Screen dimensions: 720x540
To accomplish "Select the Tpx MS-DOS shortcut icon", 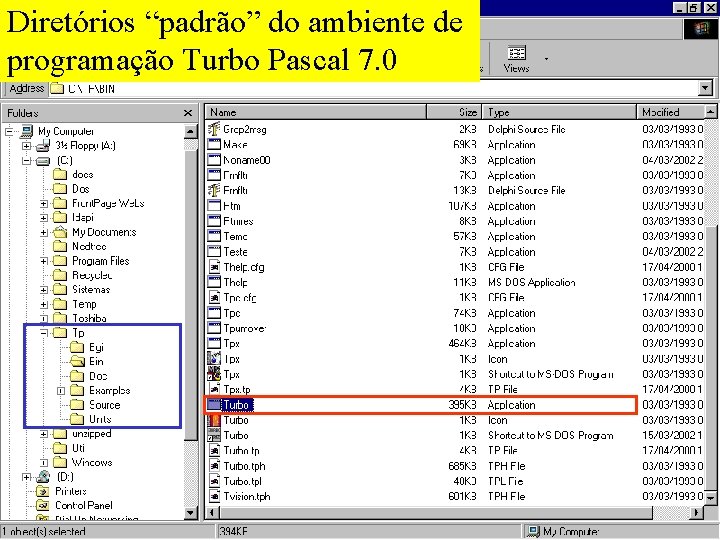I will point(214,374).
